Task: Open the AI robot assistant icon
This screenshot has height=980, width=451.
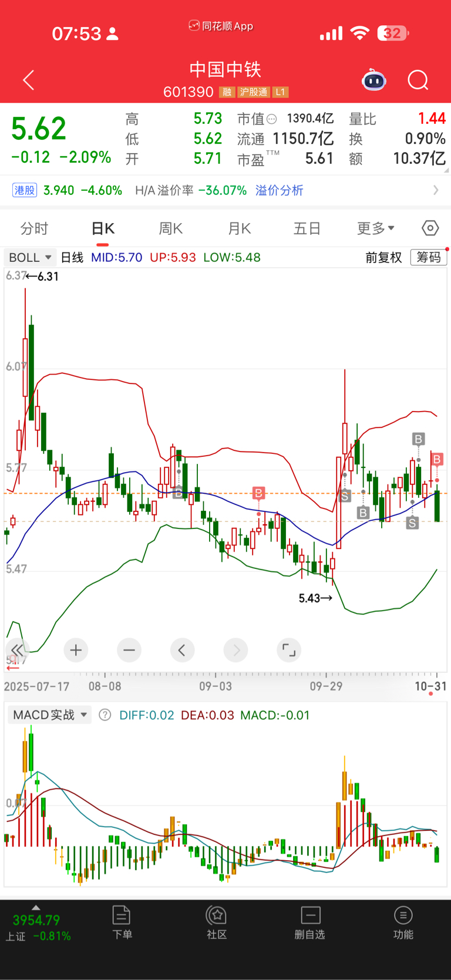Action: point(374,80)
